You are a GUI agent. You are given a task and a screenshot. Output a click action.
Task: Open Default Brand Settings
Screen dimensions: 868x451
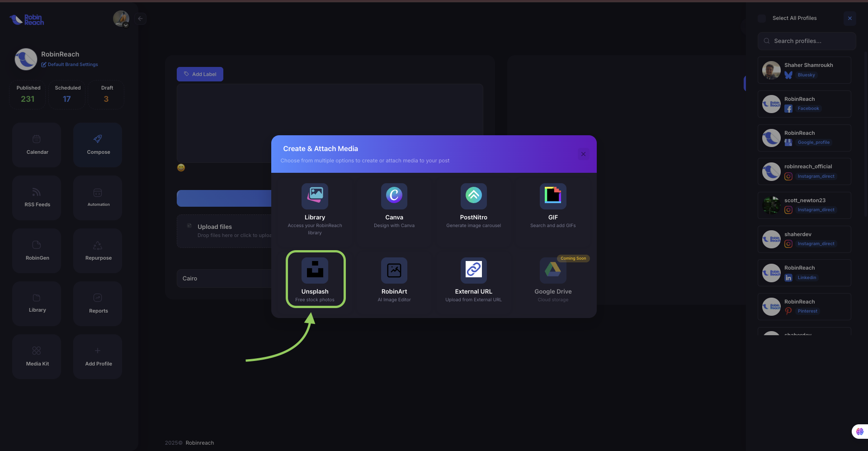pos(70,65)
